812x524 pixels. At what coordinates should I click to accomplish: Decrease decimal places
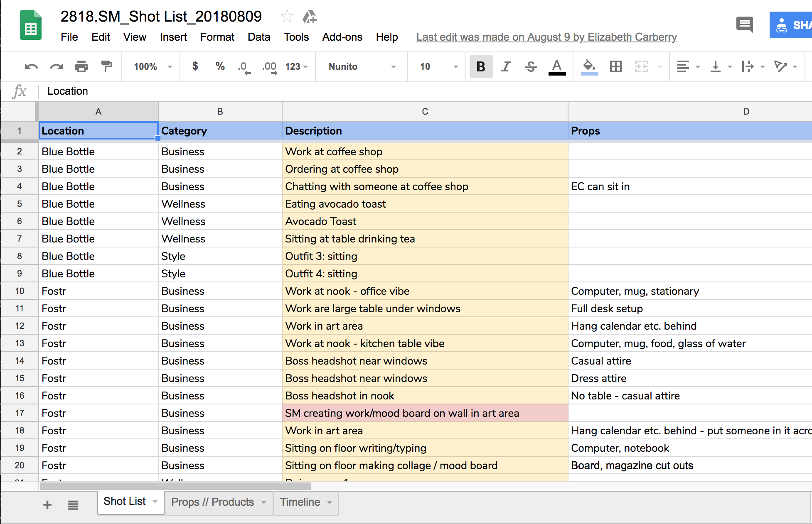coord(244,67)
